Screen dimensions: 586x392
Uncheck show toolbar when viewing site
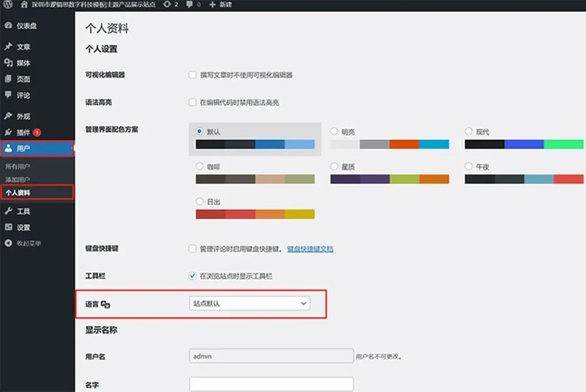(x=193, y=276)
